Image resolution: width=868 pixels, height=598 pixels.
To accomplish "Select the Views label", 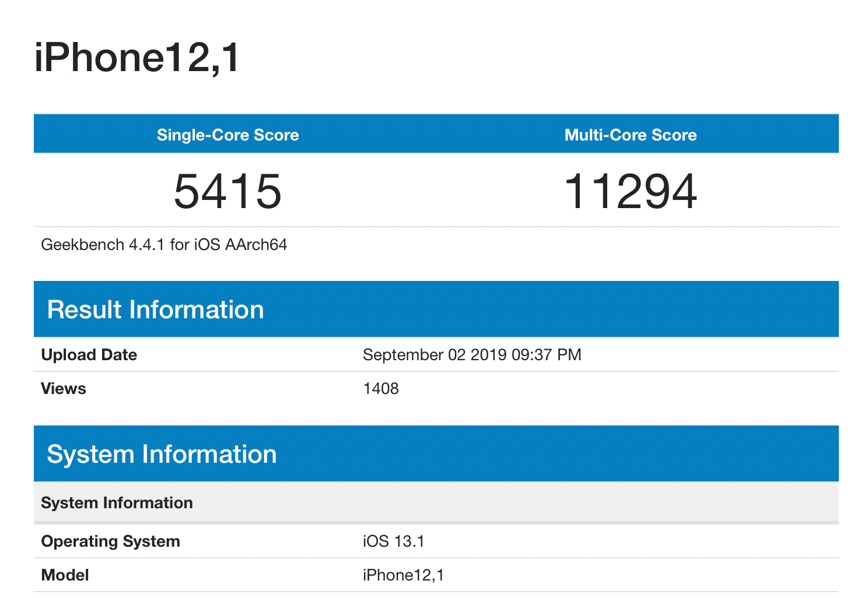I will tap(62, 388).
